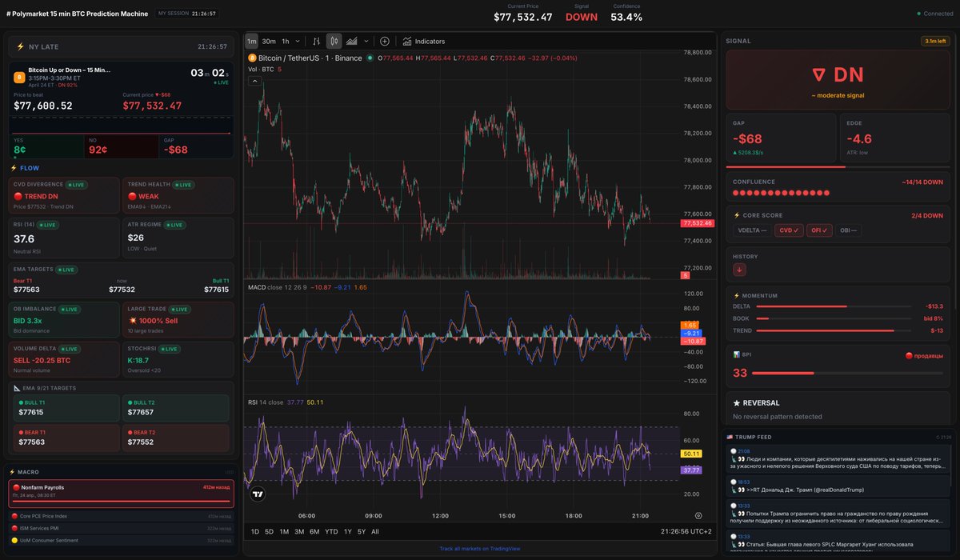The height and width of the screenshot is (560, 960).
Task: Open the timeframe interval dropdown arrow
Action: click(298, 41)
